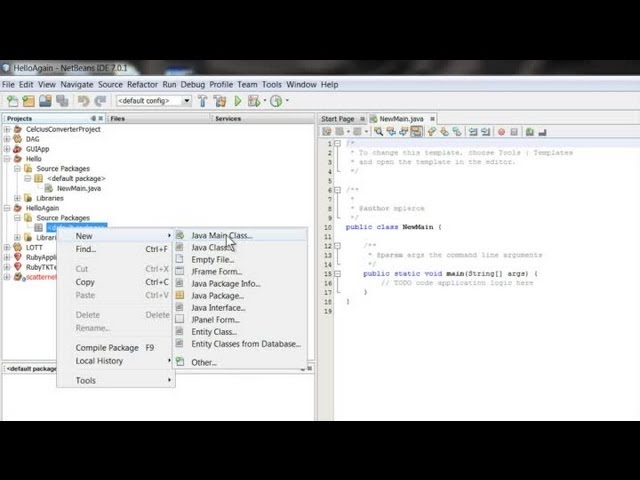The image size is (640, 480).
Task: Expand the CelciusConverterProject node
Action: (7, 129)
